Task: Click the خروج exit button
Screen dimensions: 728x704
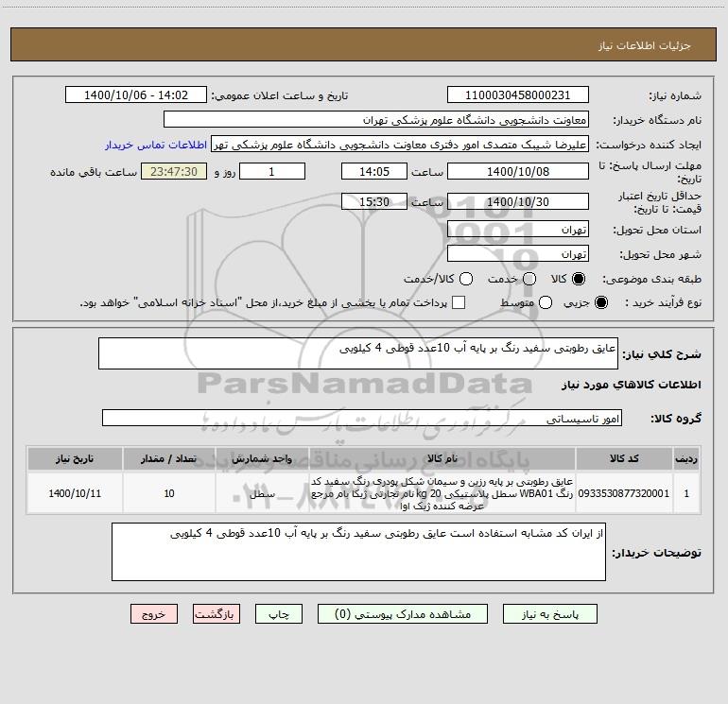Action: [x=154, y=614]
